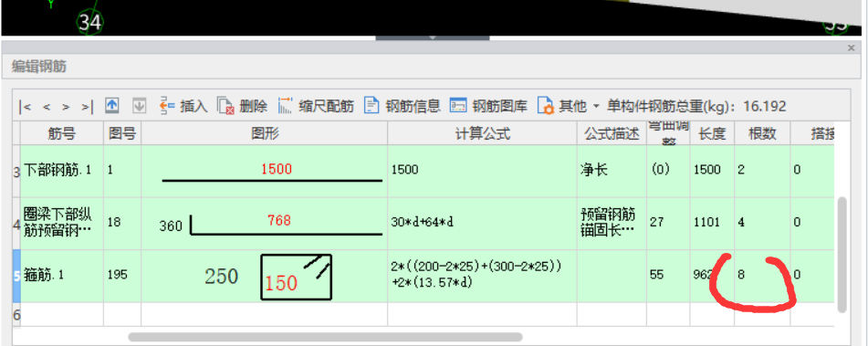Select formula cell 30*d+64*d
868x346 pixels.
482,224
